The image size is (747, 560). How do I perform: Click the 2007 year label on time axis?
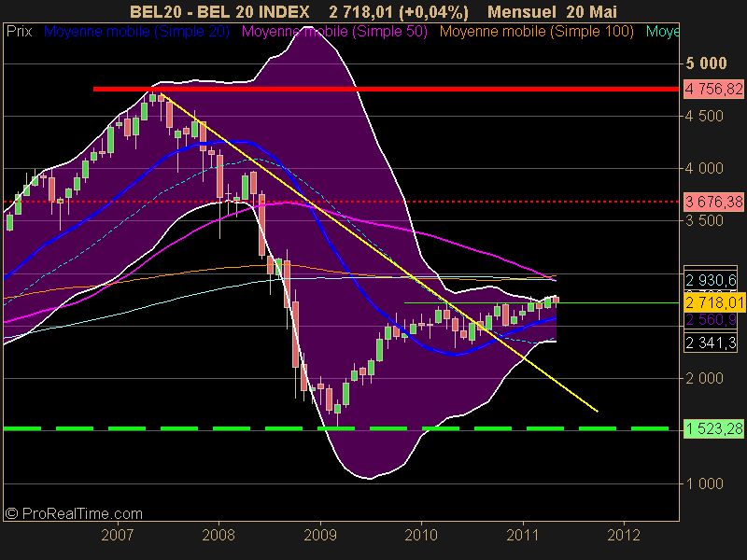pos(118,535)
